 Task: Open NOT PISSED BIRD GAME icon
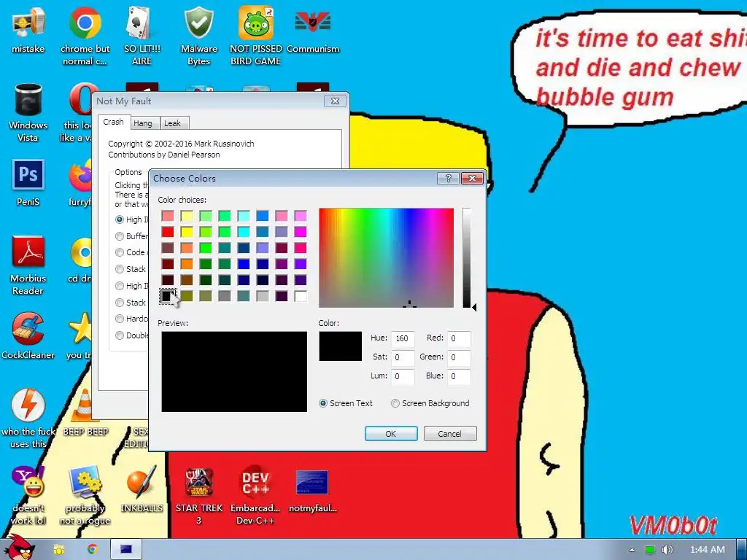click(x=256, y=35)
